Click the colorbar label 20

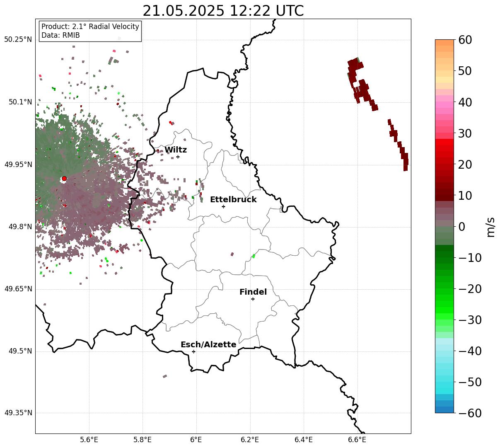(465, 165)
